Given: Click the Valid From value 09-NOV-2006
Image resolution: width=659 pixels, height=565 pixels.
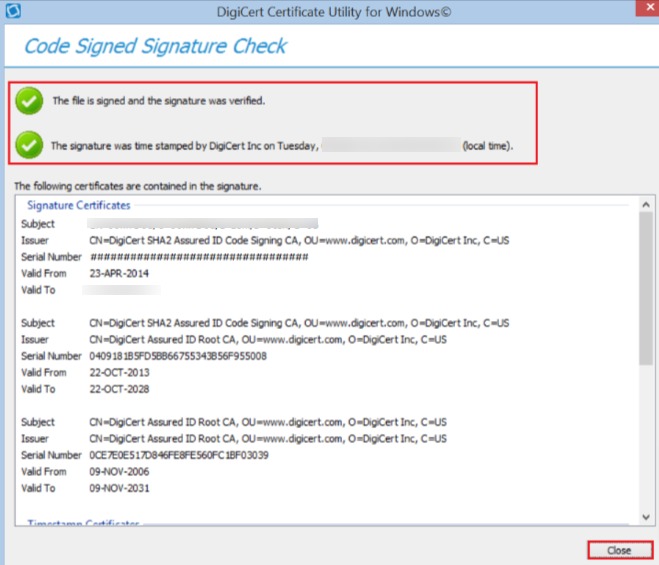Looking at the screenshot, I should tap(119, 472).
